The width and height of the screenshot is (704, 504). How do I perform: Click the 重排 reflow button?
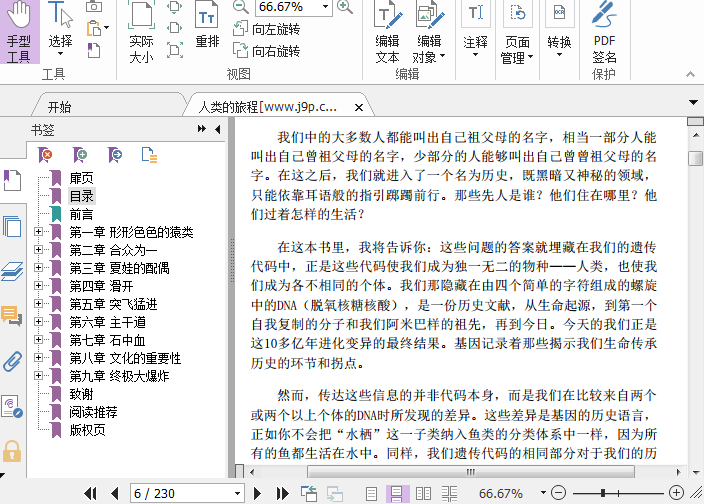[207, 25]
